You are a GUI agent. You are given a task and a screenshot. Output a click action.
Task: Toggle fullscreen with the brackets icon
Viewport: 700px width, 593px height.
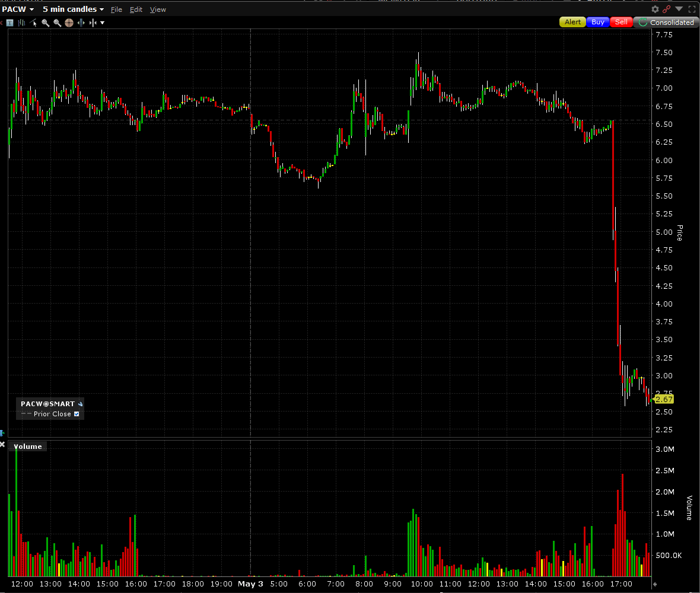pos(692,9)
